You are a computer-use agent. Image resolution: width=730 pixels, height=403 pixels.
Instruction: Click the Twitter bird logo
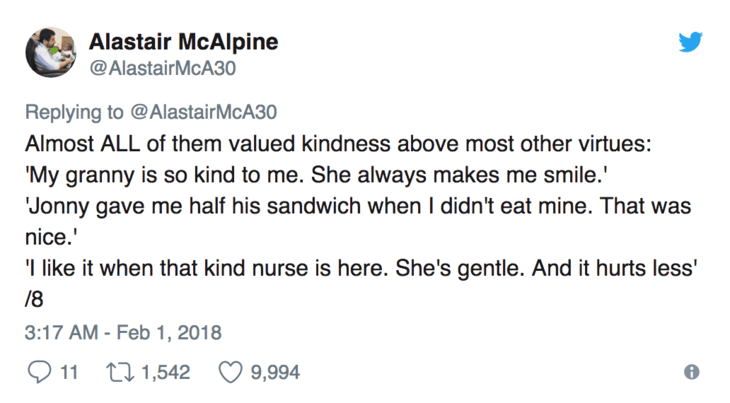coord(691,41)
